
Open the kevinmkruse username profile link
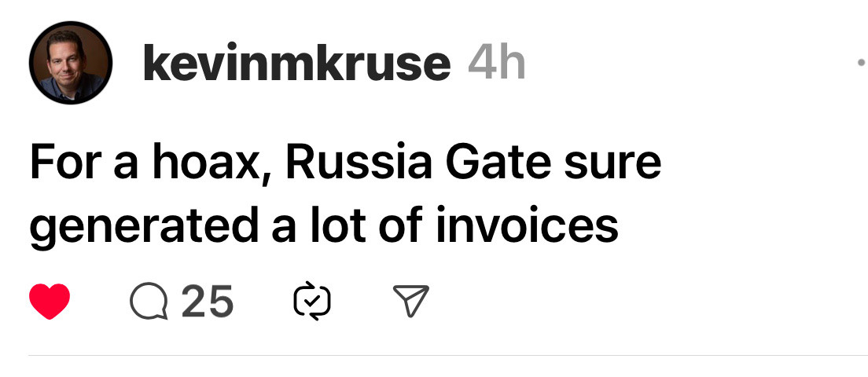pyautogui.click(x=296, y=64)
